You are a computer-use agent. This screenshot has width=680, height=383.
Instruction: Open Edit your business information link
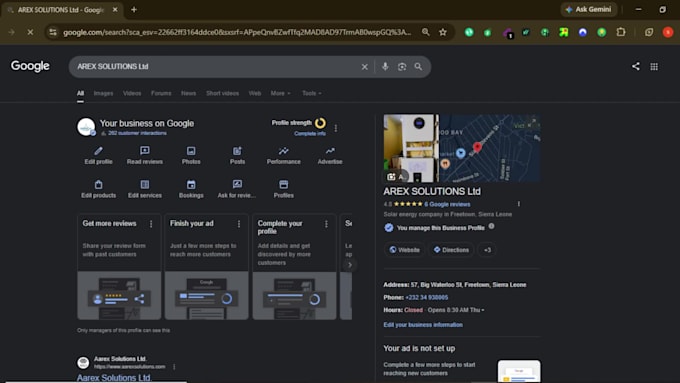click(423, 325)
